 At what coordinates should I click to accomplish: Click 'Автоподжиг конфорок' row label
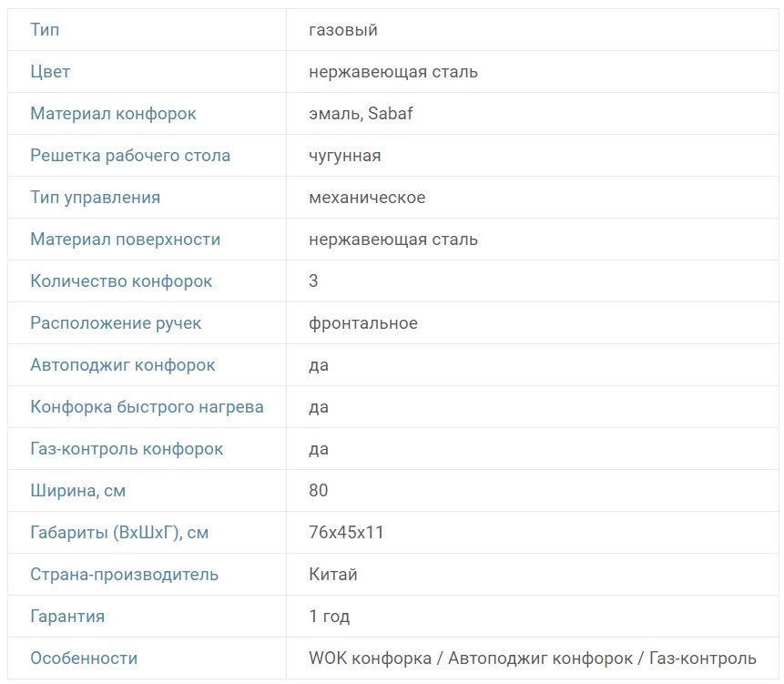(x=123, y=365)
